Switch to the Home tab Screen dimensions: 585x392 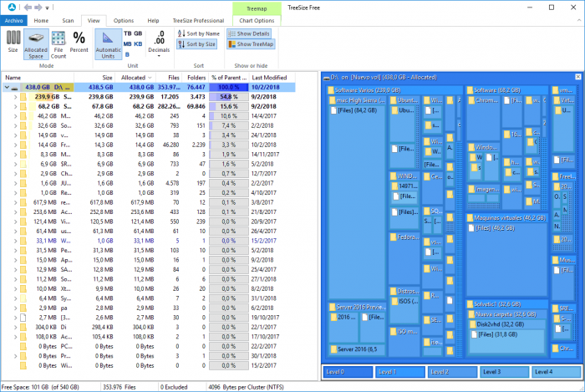pos(41,21)
